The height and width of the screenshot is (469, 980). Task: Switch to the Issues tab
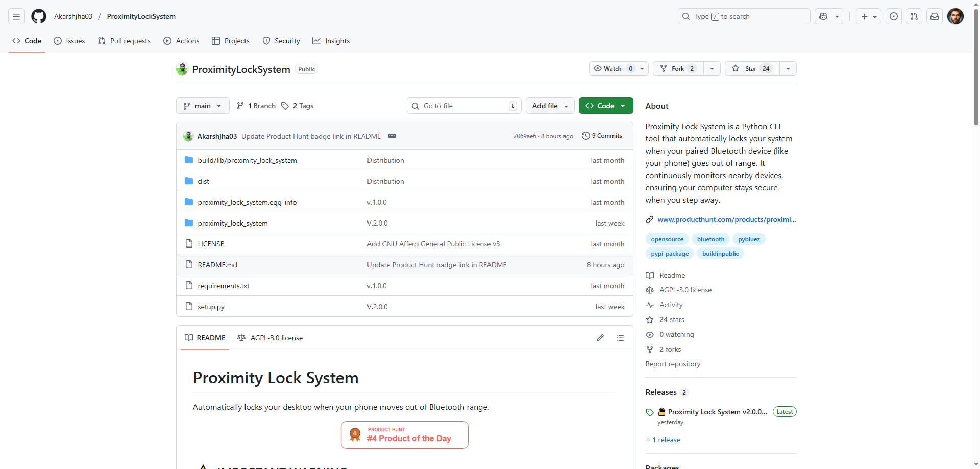[x=69, y=41]
